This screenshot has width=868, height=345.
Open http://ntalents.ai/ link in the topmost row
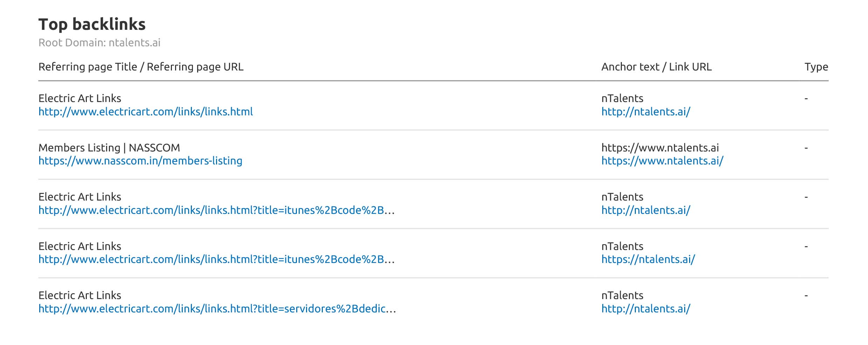[646, 112]
